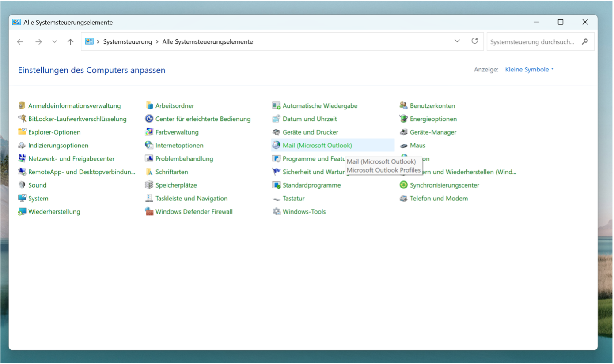Viewport: 614px width, 364px height.
Task: Click the Synchronisierungscenter icon
Action: point(403,185)
